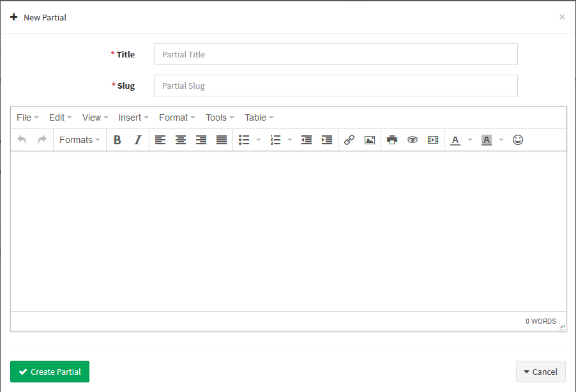Click the editor resize handle
The image size is (576, 392).
tap(562, 327)
